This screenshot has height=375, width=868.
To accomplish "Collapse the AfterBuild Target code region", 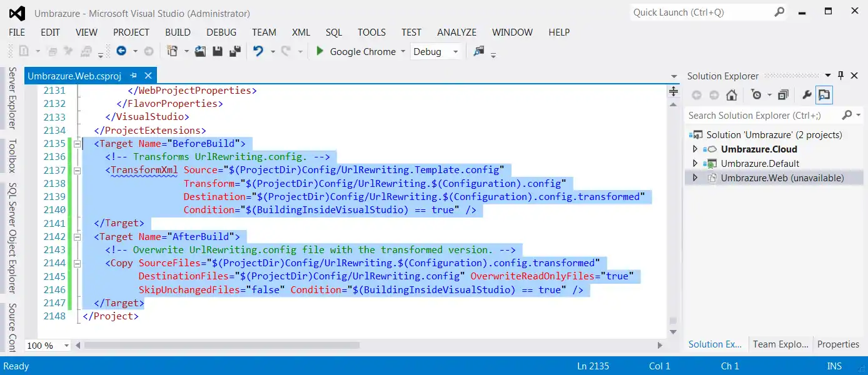I will pyautogui.click(x=78, y=237).
